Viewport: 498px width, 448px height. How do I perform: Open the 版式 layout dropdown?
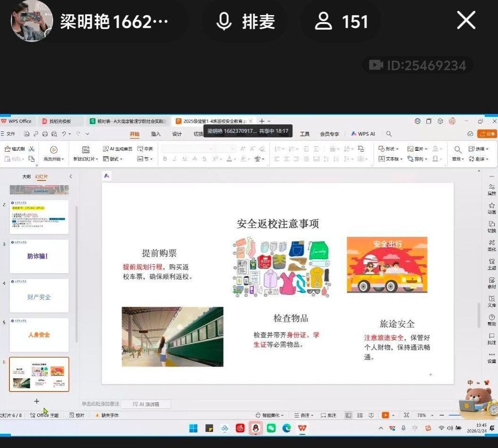[113, 159]
